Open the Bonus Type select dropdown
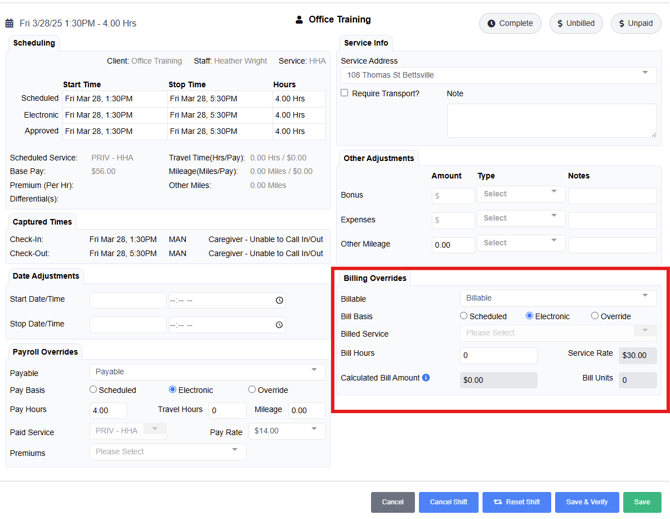Image resolution: width=670 pixels, height=519 pixels. click(520, 194)
